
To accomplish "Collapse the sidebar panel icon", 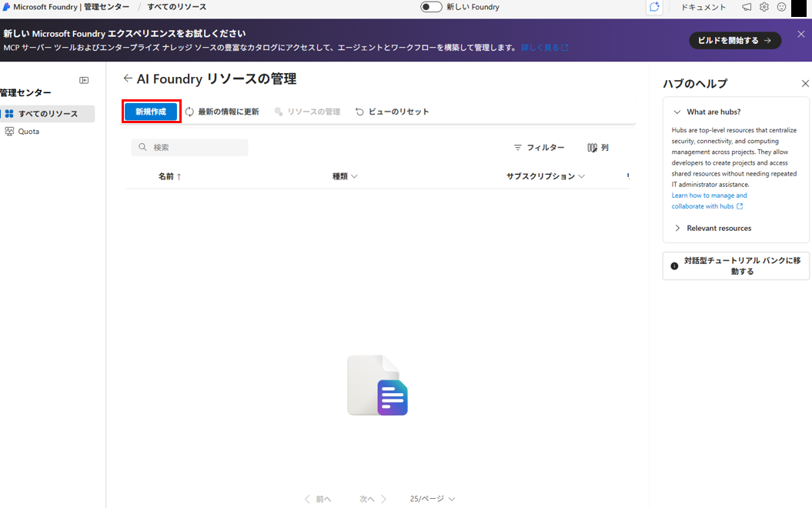I will point(84,80).
